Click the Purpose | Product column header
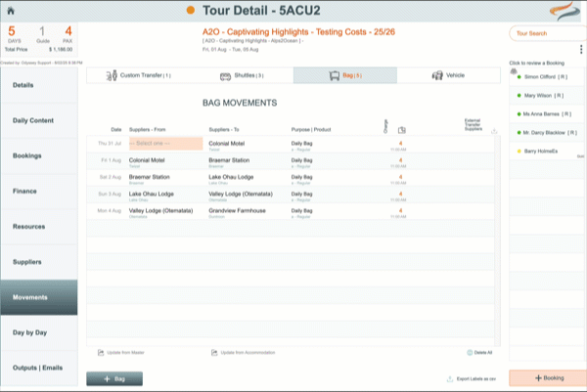This screenshot has height=392, width=587. (311, 129)
